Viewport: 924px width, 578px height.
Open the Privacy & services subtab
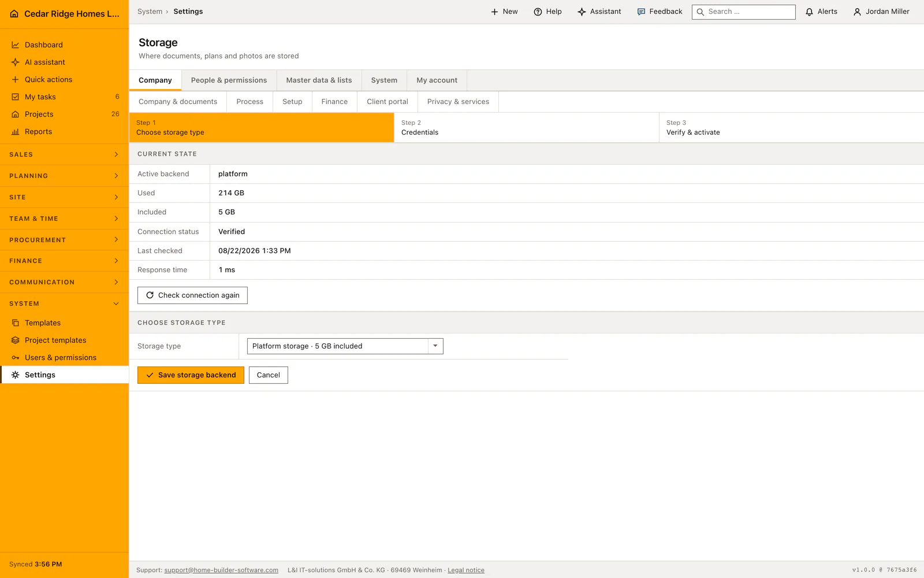click(x=458, y=102)
